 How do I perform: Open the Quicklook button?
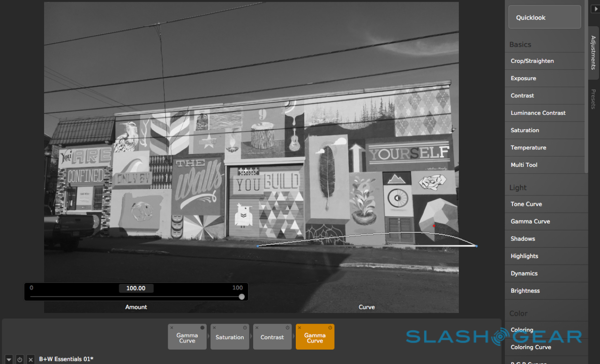tap(545, 17)
